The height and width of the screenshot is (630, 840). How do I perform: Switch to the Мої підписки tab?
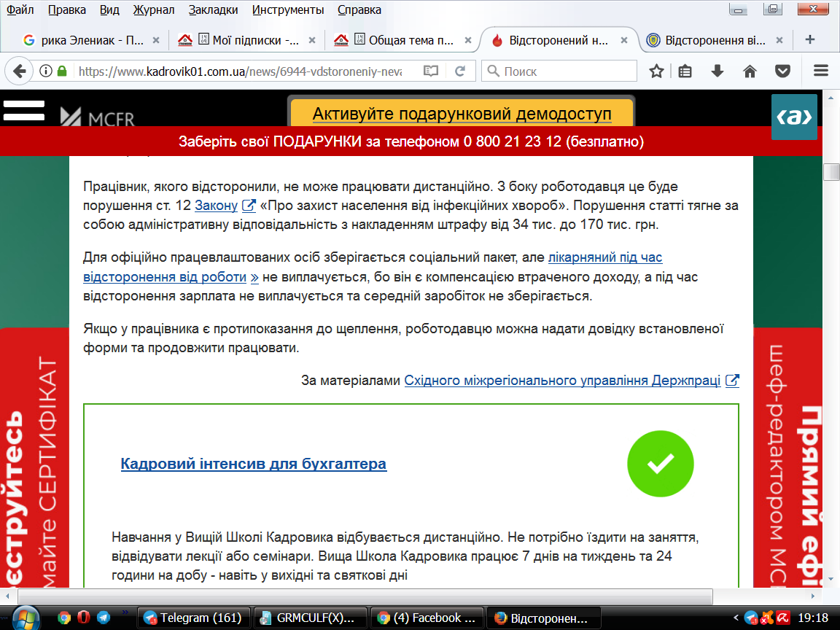247,40
